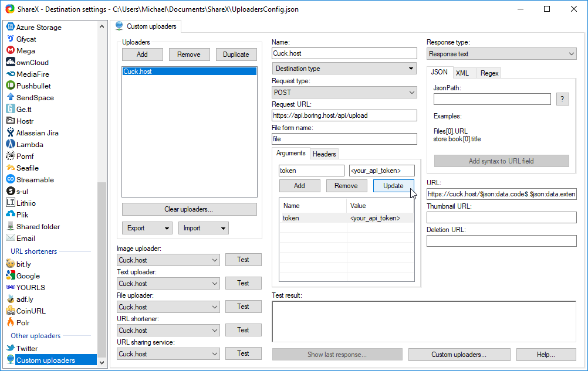588x371 pixels.
Task: Select the Atlassian Jira icon
Action: coord(11,132)
